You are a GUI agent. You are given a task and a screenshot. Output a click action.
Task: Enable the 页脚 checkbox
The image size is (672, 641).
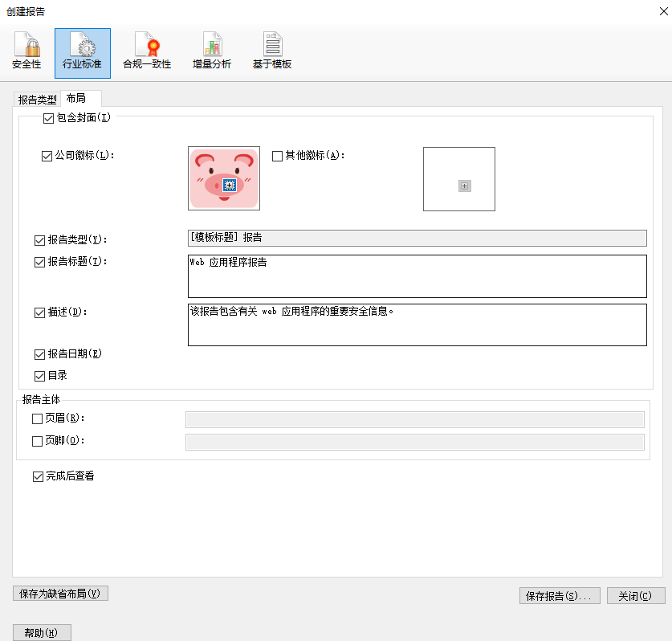click(x=37, y=441)
